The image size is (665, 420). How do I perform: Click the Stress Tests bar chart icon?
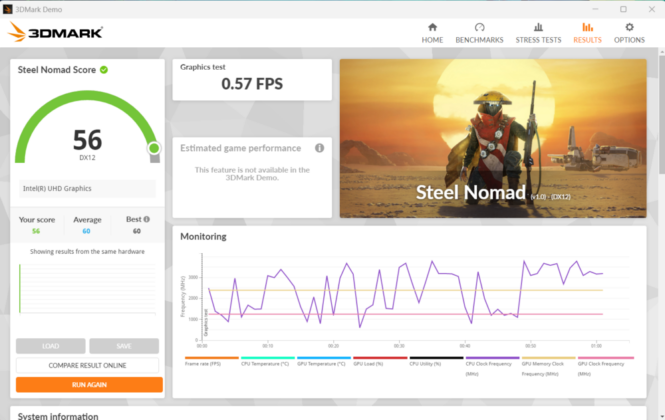(x=538, y=27)
